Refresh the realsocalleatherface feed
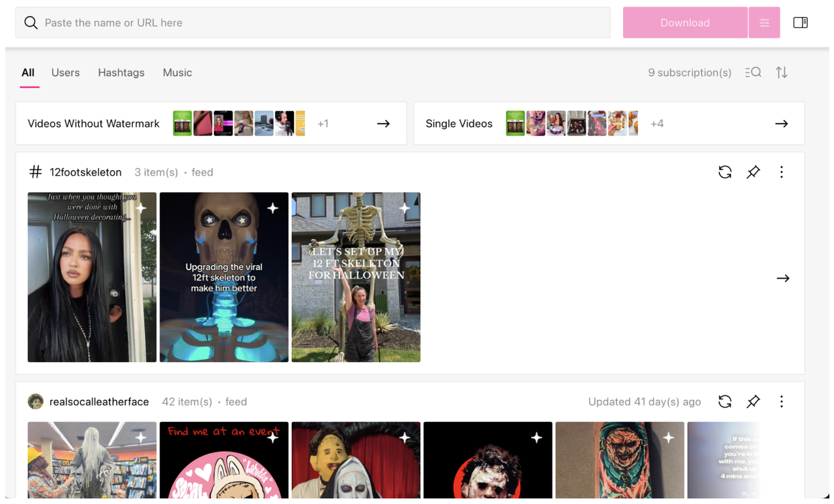This screenshot has width=834, height=504. pyautogui.click(x=725, y=402)
